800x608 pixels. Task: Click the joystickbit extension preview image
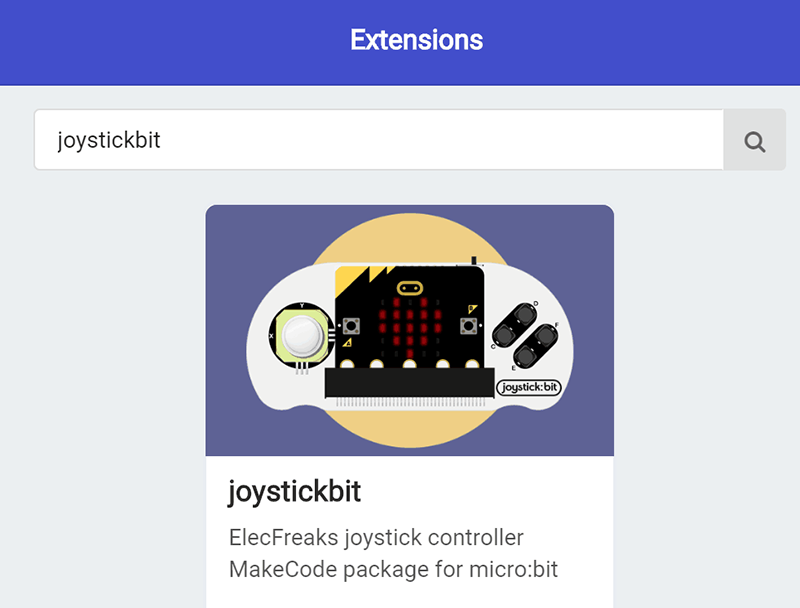[408, 330]
